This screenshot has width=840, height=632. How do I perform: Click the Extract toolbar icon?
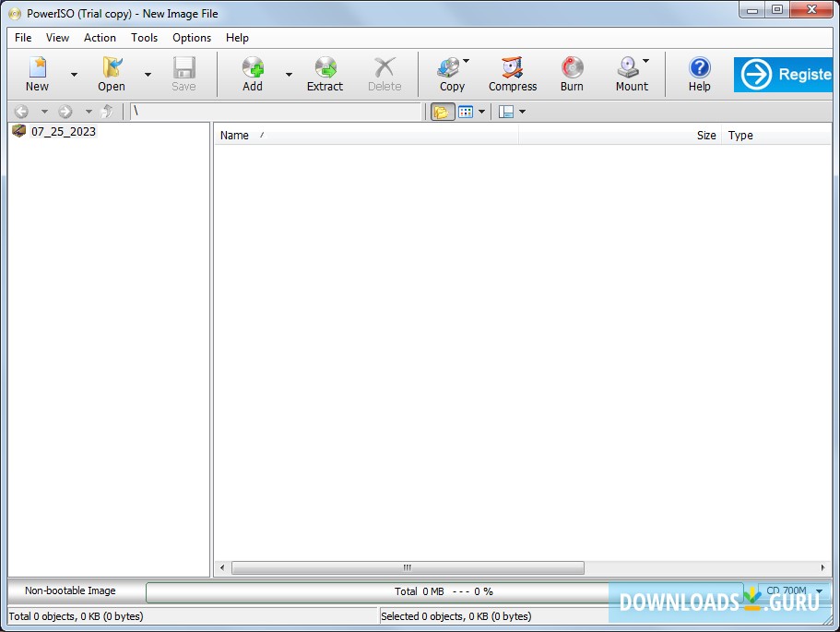(x=325, y=74)
